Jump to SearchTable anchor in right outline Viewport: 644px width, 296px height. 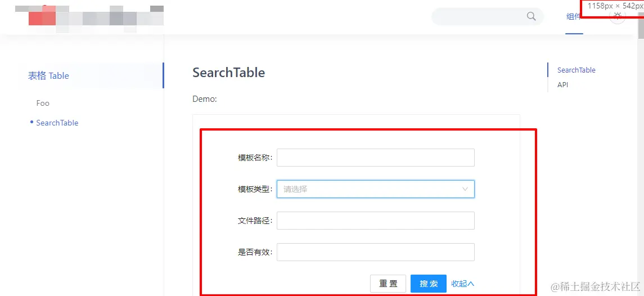577,70
